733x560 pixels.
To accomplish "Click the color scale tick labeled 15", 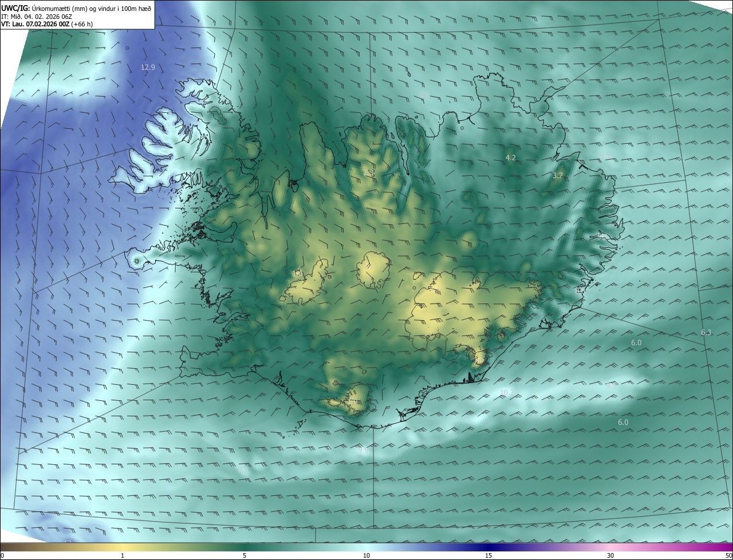I will (488, 555).
